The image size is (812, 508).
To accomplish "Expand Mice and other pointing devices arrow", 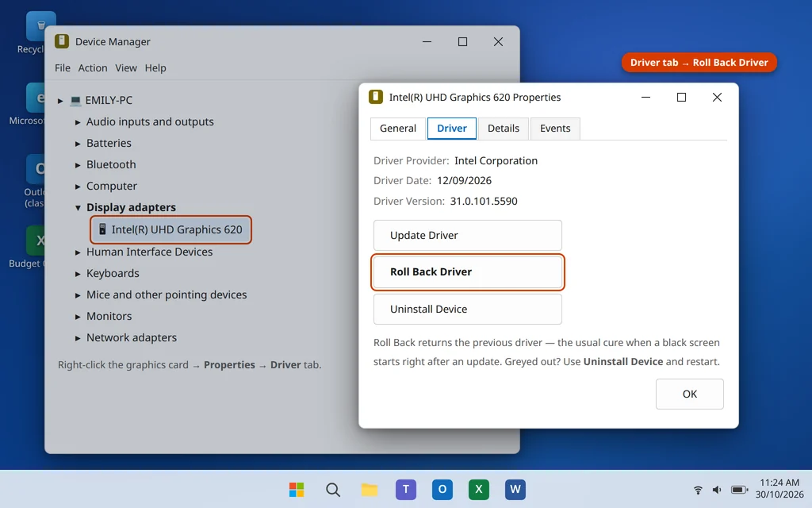I will (78, 295).
